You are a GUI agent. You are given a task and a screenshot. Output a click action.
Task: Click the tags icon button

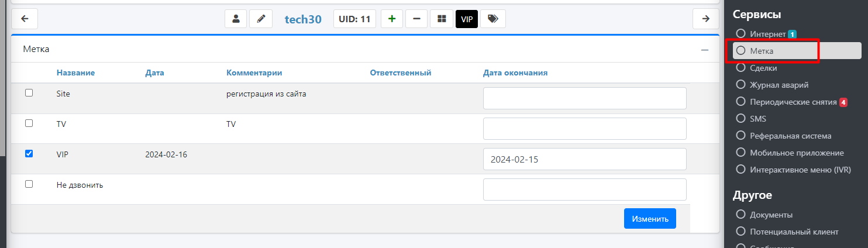(493, 19)
